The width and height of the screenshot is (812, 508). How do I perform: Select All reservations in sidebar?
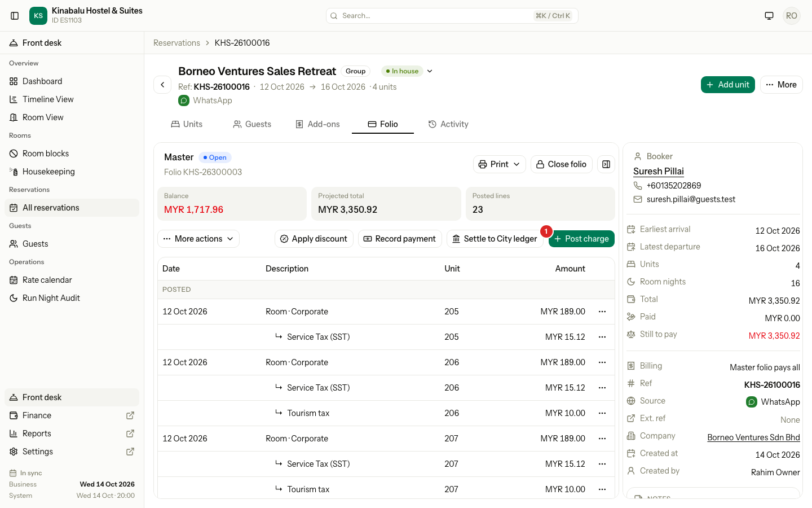tap(72, 208)
